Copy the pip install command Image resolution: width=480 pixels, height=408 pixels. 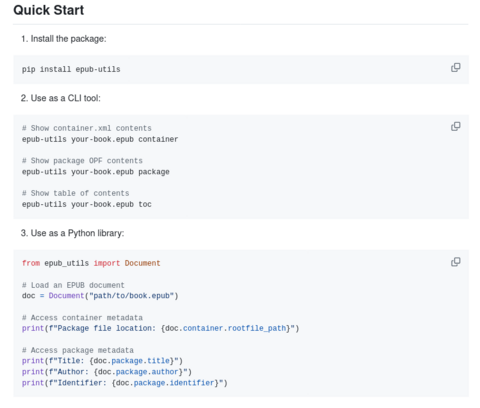click(455, 68)
